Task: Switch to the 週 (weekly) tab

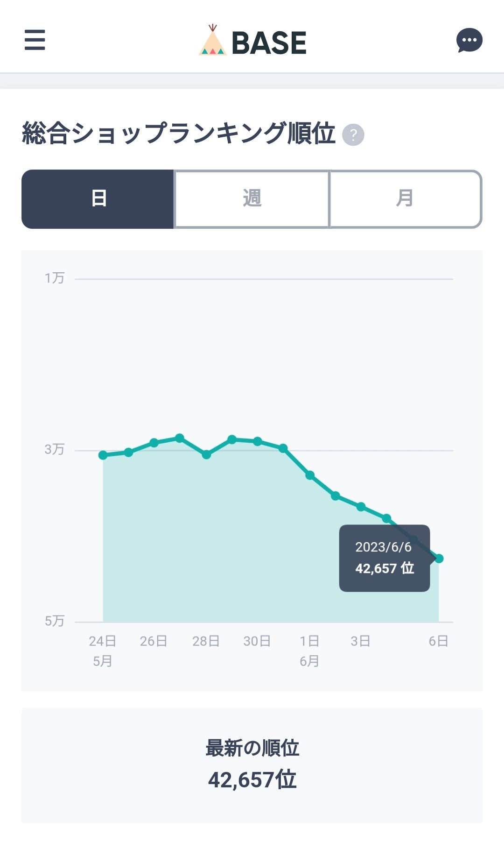Action: click(252, 199)
